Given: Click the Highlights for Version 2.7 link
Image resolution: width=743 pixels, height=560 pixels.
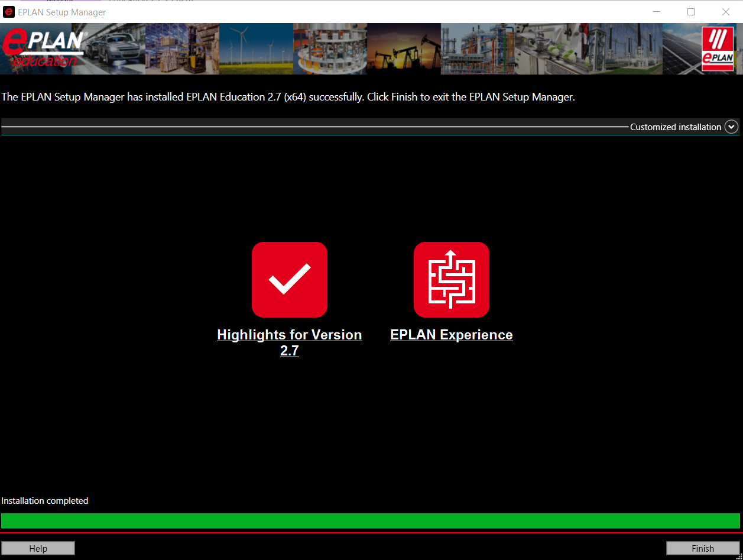Looking at the screenshot, I should tap(290, 342).
